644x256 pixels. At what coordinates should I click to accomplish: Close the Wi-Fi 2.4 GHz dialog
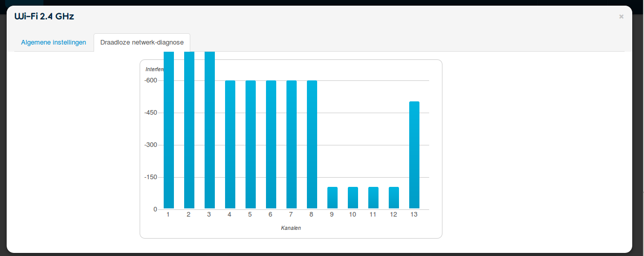[621, 16]
